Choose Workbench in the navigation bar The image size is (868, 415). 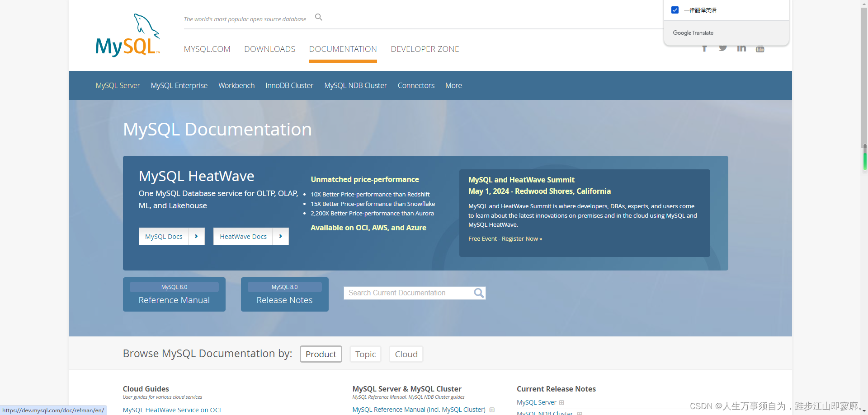(x=236, y=85)
